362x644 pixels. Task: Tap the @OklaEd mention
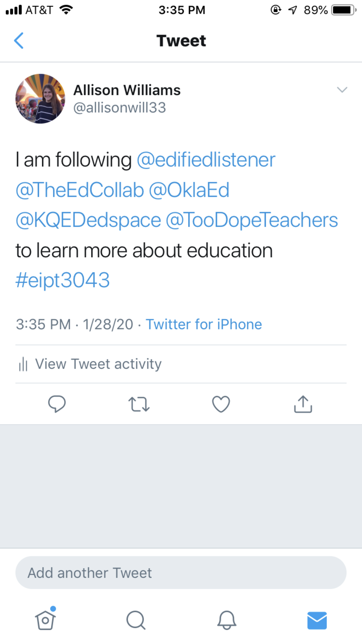click(x=189, y=190)
